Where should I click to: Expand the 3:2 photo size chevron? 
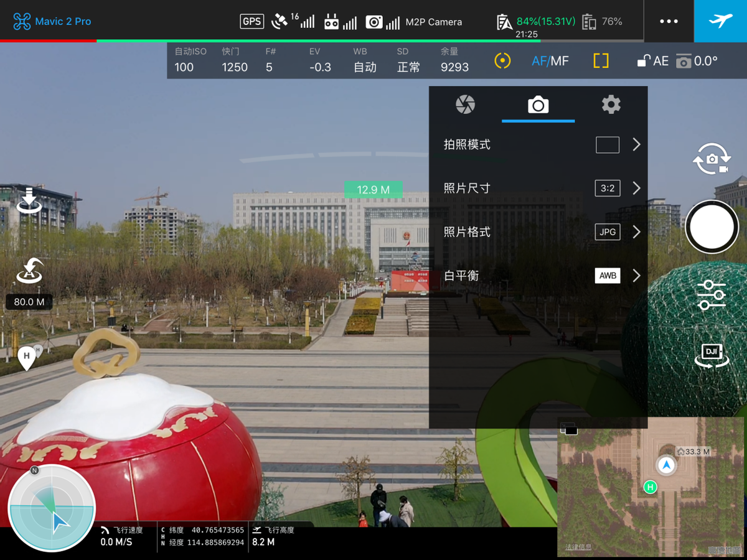[636, 189]
